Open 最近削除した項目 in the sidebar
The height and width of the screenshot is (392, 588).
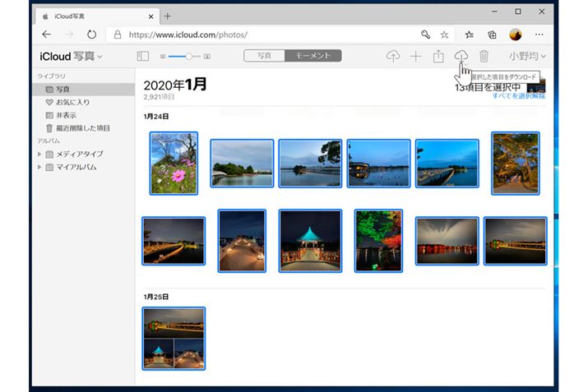tap(82, 128)
